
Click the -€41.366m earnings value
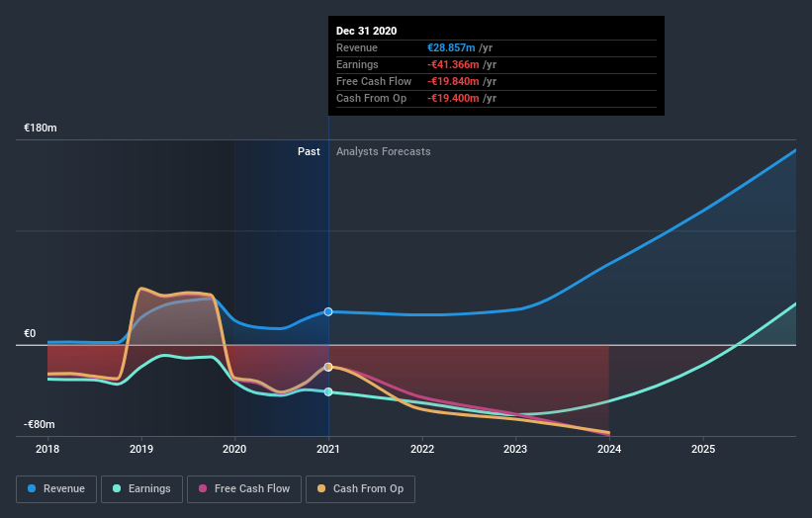453,64
